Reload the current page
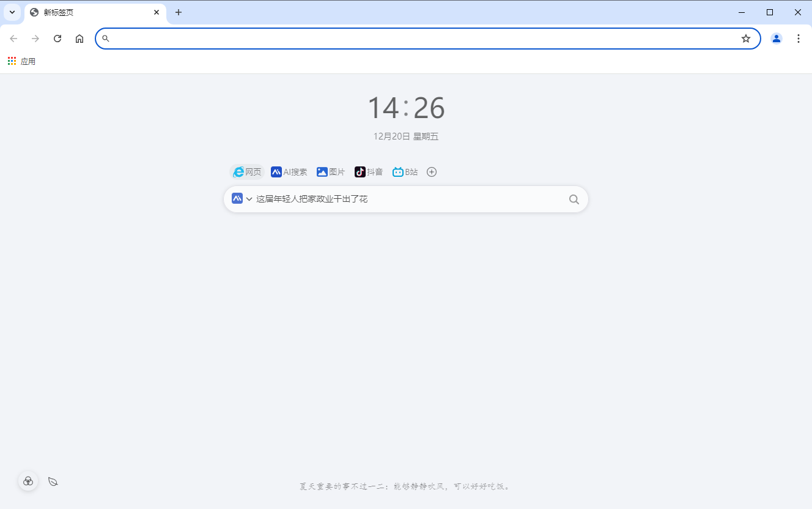Screen dimensions: 812x509 tap(57, 39)
